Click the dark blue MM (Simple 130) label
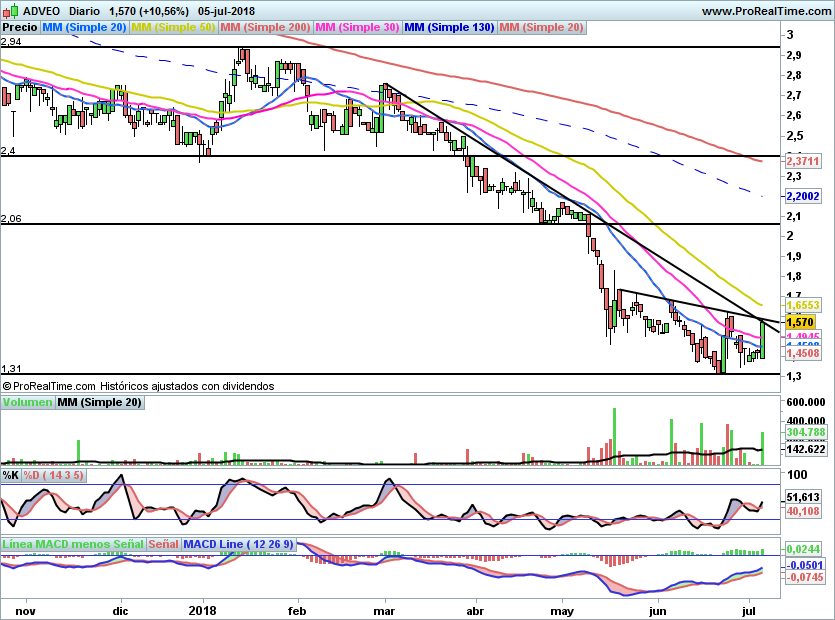Screen dimensions: 835x620 pos(449,27)
